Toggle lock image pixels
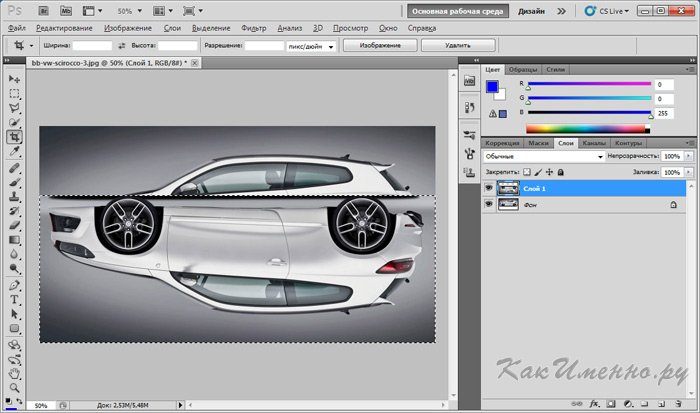This screenshot has height=413, width=700. pyautogui.click(x=538, y=172)
